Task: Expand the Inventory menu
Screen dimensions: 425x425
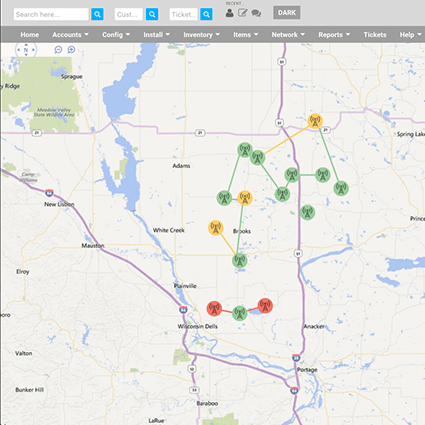Action: 201,35
